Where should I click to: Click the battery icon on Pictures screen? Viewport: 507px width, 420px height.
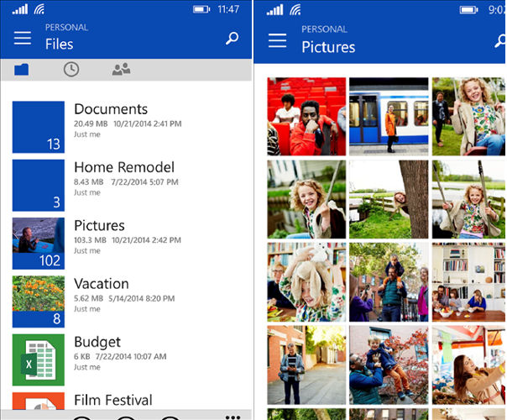pos(469,10)
